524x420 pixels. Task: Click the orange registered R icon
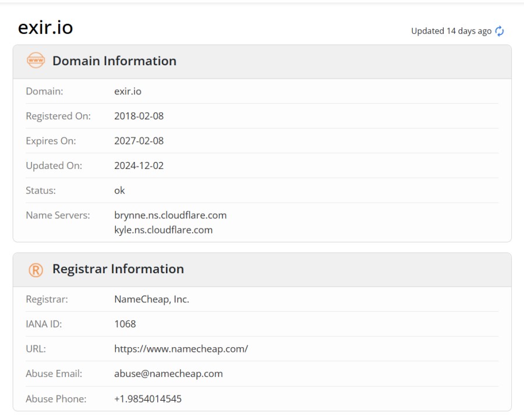(x=36, y=269)
